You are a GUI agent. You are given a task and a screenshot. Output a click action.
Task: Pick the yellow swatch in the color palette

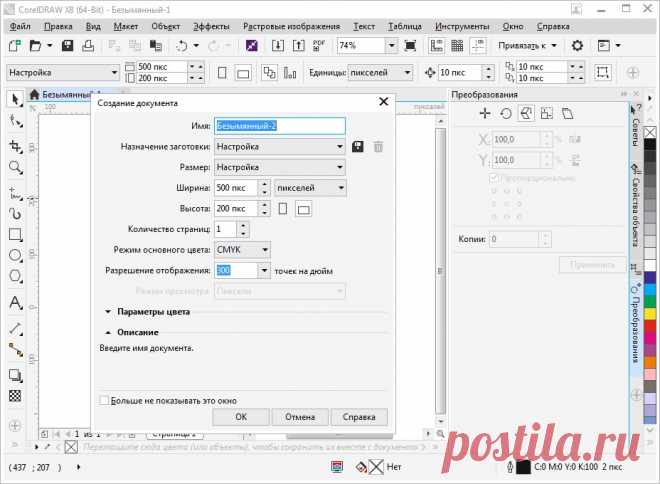click(x=650, y=314)
